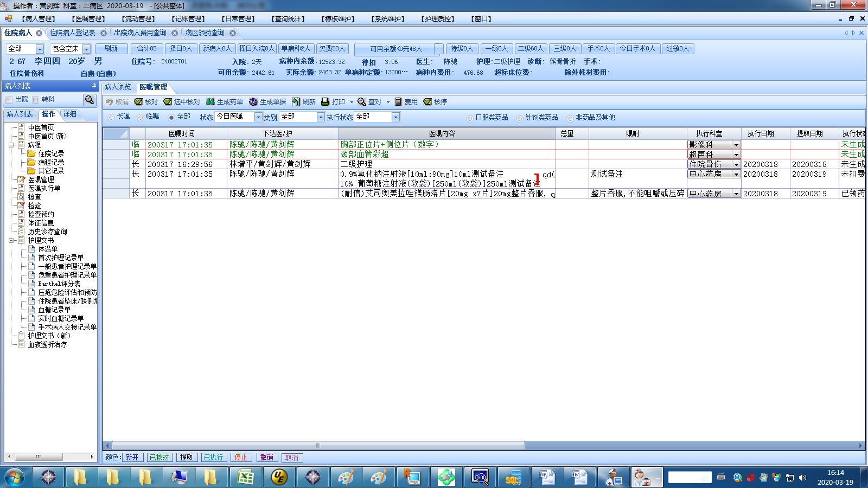Open 执行科室 dropdown for 超声科 row
Image resolution: width=868 pixels, height=488 pixels.
click(736, 155)
